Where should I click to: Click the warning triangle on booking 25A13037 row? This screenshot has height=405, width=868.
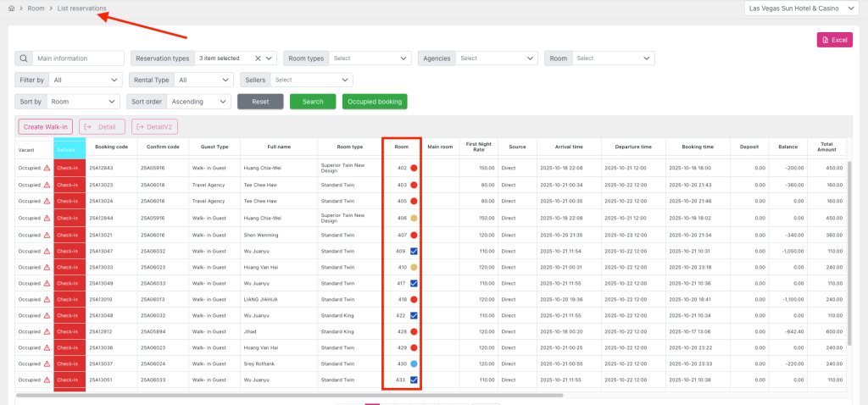pyautogui.click(x=47, y=363)
